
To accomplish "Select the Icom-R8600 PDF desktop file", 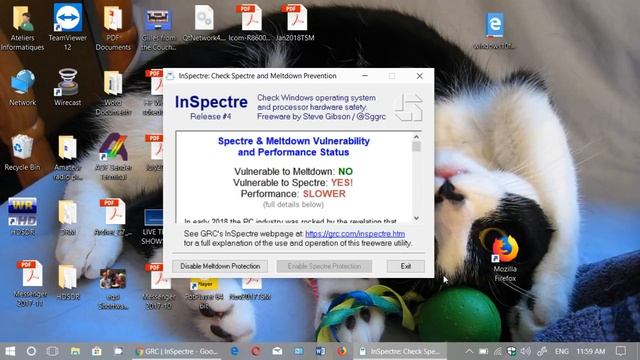I will (249, 24).
